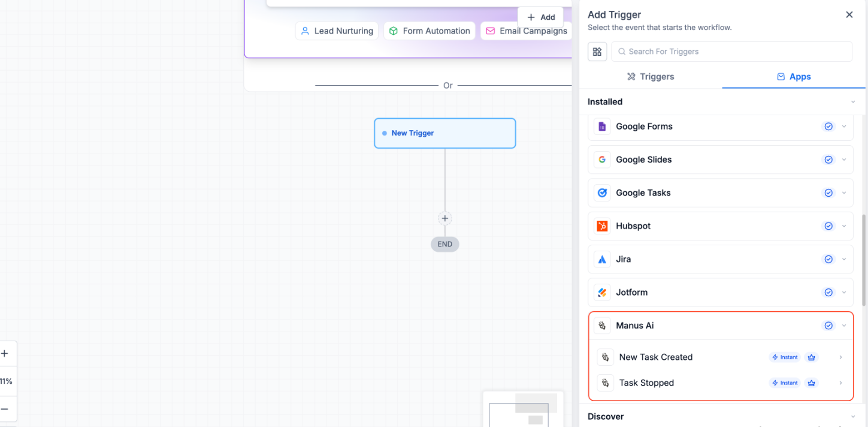Toggle the Google Slides connected checkmark
Screen dimensions: 868x427
[828, 160]
